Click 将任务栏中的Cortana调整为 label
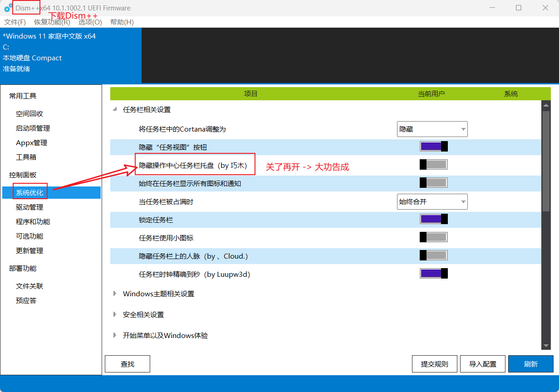559x392 pixels. click(182, 129)
